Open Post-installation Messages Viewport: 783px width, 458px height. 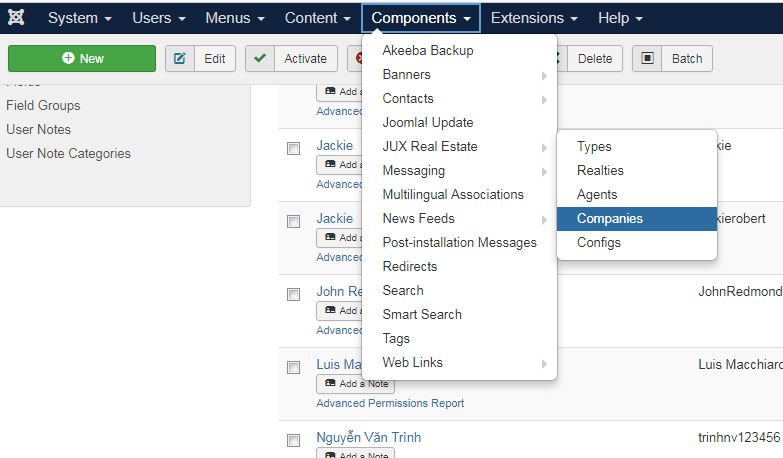pos(459,242)
